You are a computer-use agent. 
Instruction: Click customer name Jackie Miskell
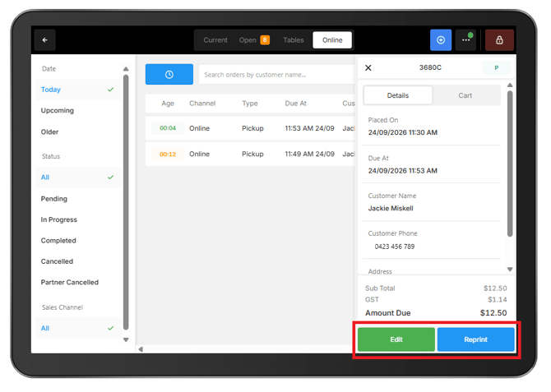click(x=391, y=209)
